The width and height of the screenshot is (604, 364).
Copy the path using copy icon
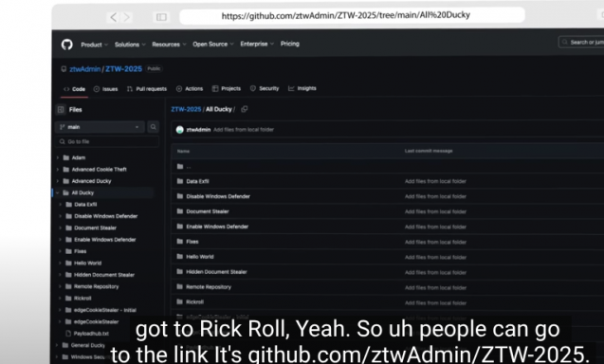click(x=245, y=109)
